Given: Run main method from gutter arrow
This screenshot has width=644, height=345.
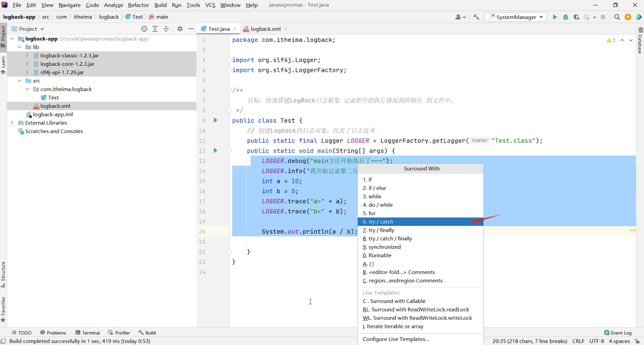Looking at the screenshot, I should 215,151.
